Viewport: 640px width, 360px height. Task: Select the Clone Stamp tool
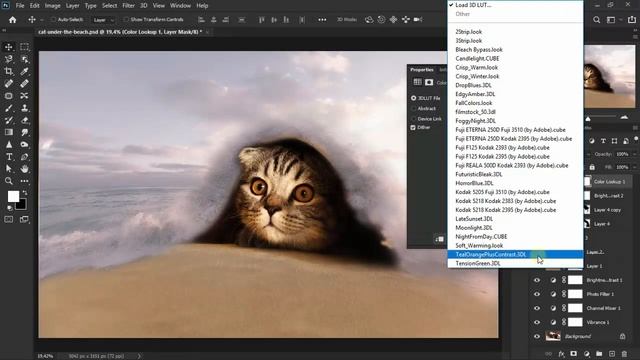[24, 108]
